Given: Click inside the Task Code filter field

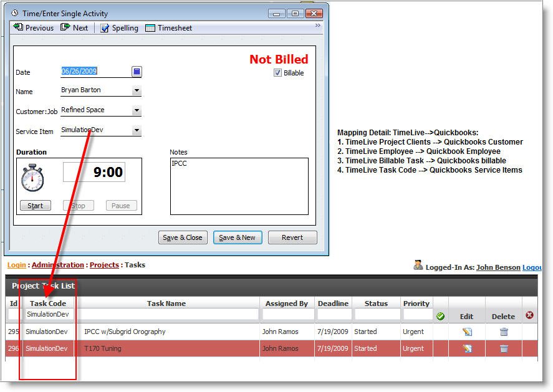Looking at the screenshot, I should click(x=48, y=314).
